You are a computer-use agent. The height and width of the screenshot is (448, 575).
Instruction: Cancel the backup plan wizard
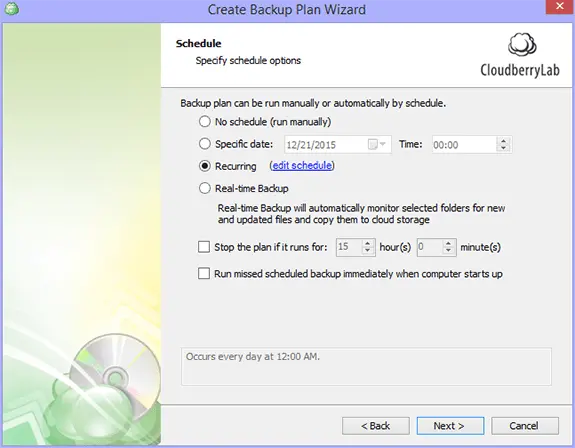coord(525,426)
